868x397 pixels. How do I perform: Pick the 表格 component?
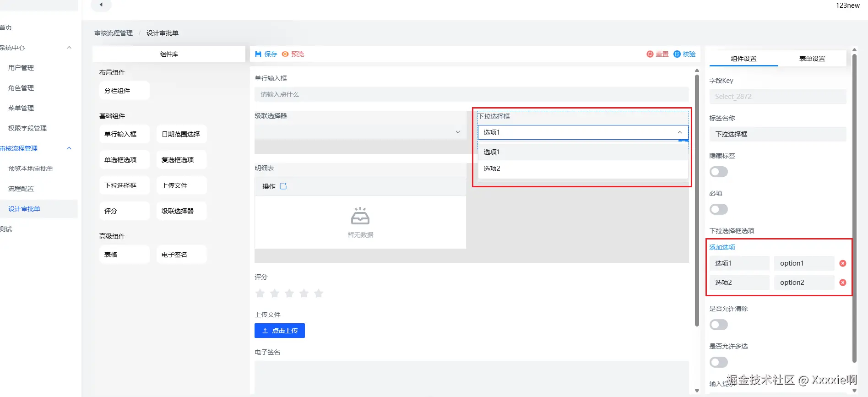coord(125,255)
